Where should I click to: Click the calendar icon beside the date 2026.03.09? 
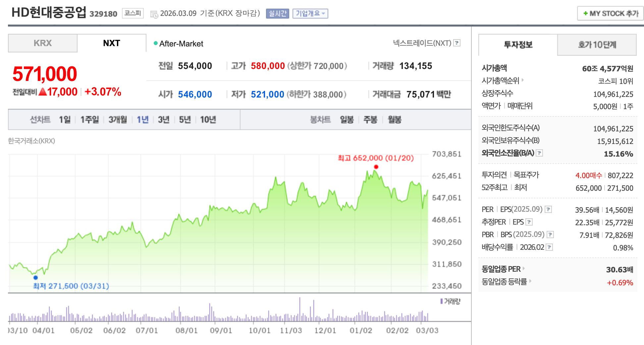154,14
